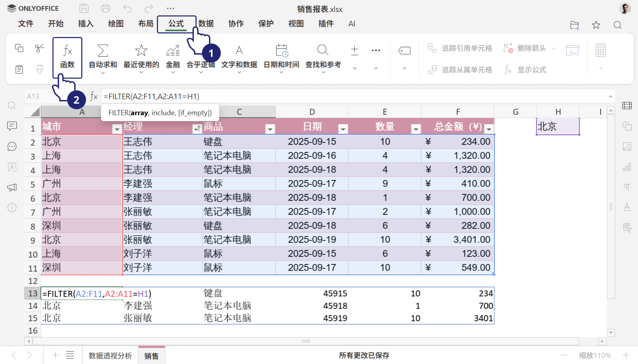
Task: Toggle spell checking in left sidebar
Action: [x=12, y=167]
